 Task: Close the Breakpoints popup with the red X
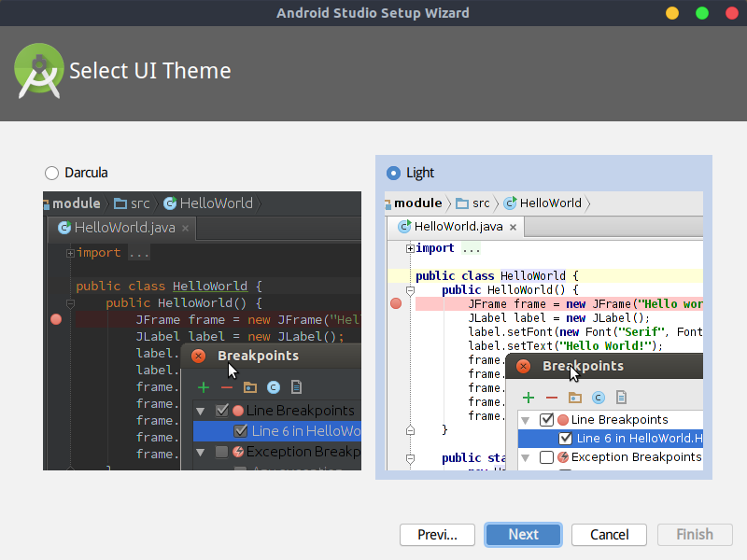(523, 366)
